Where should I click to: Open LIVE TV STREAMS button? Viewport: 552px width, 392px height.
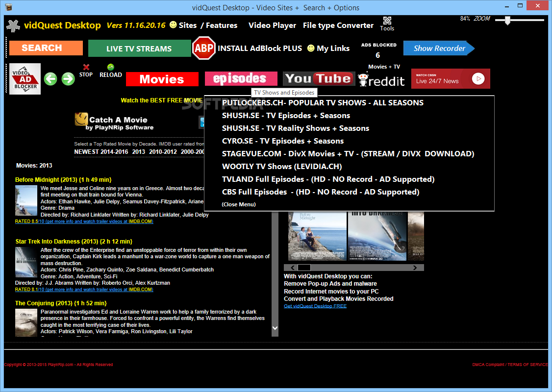[x=139, y=48]
